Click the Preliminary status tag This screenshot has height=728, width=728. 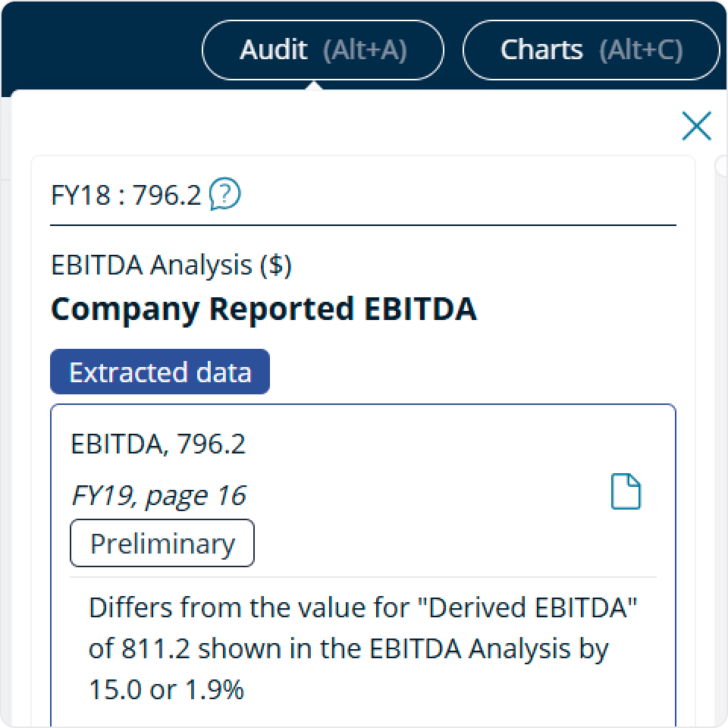[x=162, y=542]
